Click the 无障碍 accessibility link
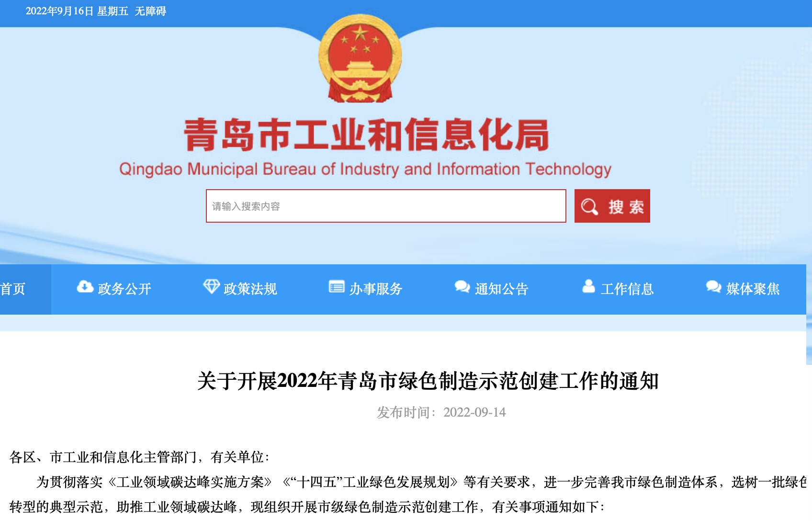This screenshot has width=812, height=521. pyautogui.click(x=150, y=11)
